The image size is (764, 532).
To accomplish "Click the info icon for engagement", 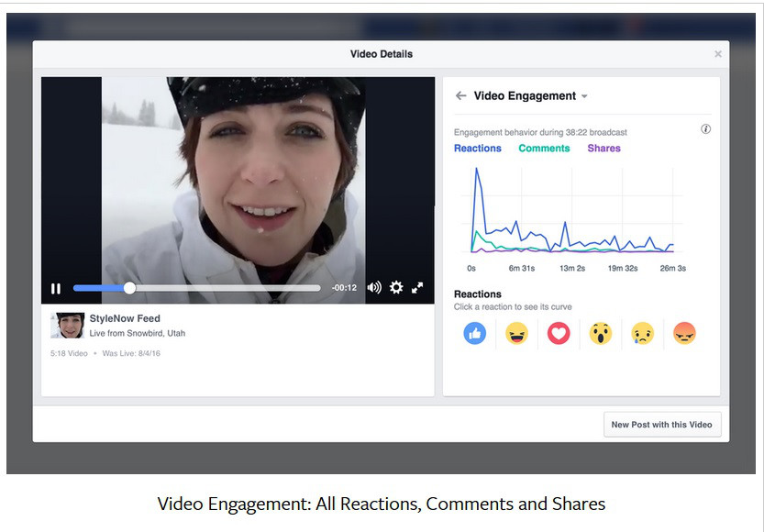I will pos(705,129).
